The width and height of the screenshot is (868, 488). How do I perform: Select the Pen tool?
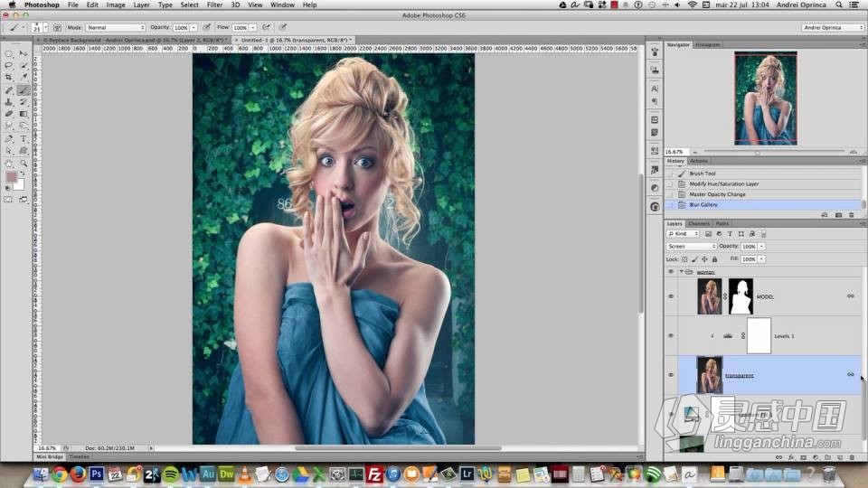(9, 139)
